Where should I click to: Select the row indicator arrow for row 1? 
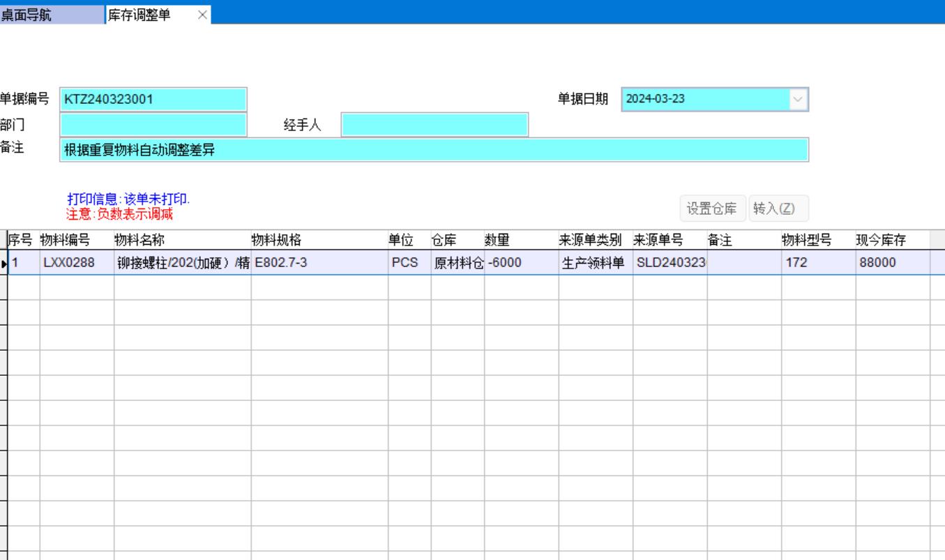4,263
